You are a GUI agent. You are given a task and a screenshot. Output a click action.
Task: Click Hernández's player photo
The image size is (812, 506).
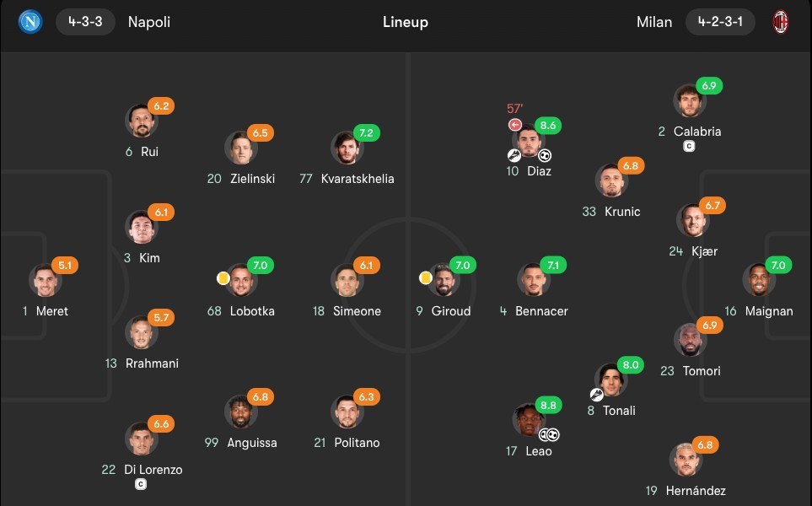pyautogui.click(x=685, y=460)
